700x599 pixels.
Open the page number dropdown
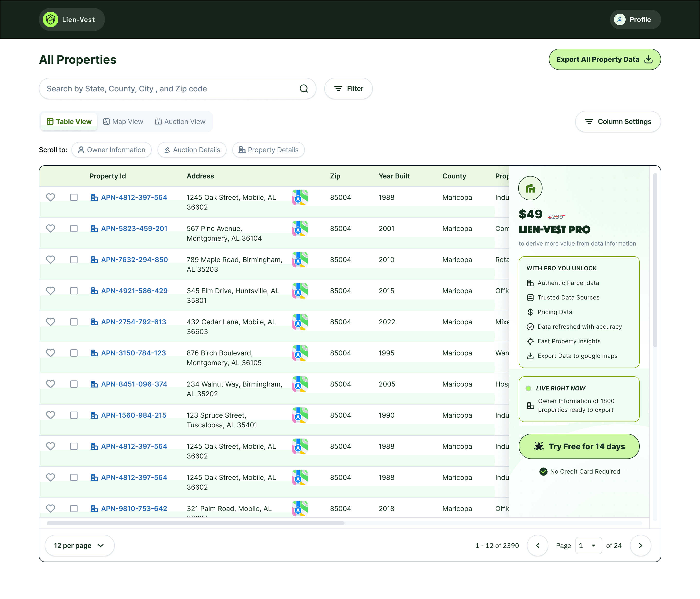click(x=588, y=545)
